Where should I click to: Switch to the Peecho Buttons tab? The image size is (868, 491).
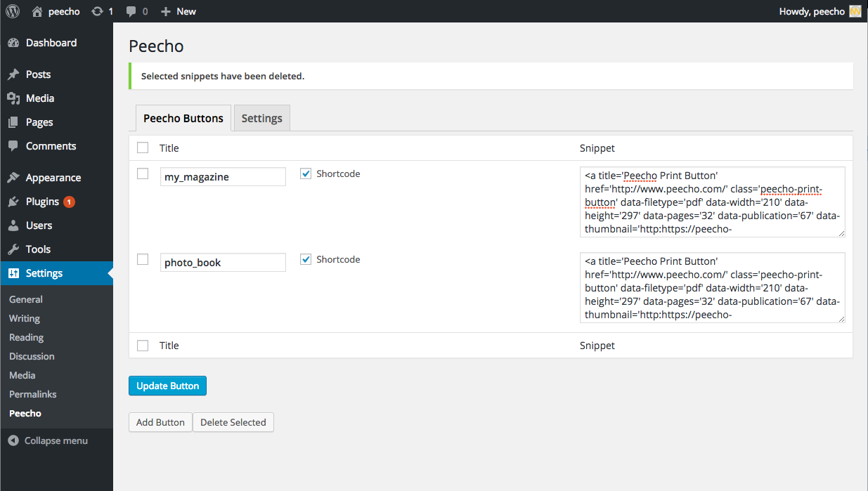[x=183, y=118]
